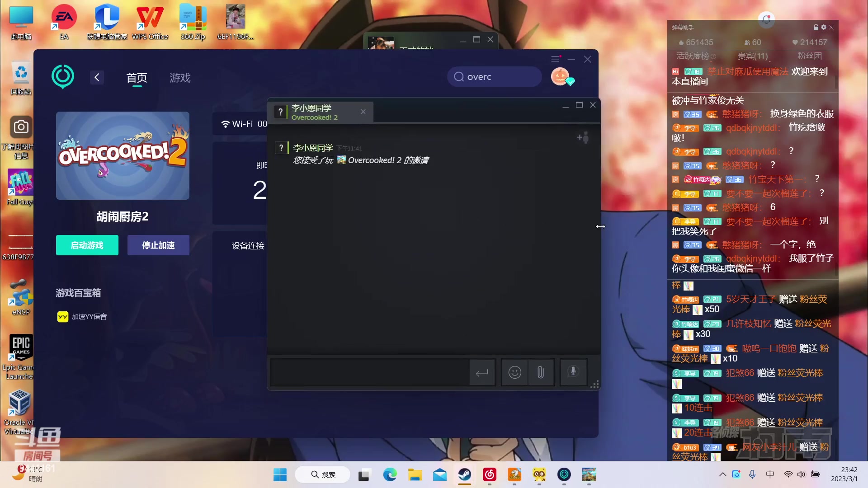Viewport: 868px width, 488px height.
Task: Click the 李小恩同学 avatar in chat message
Action: click(x=281, y=148)
